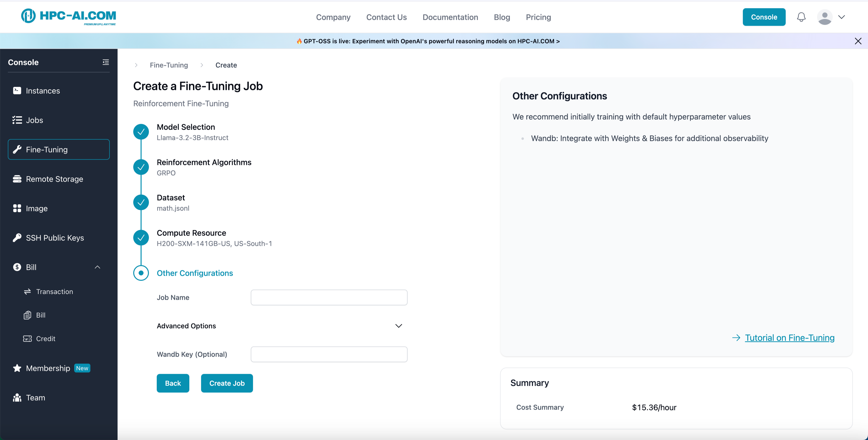868x440 pixels.
Task: Click the Model Selection completed step checkmark
Action: tap(141, 131)
